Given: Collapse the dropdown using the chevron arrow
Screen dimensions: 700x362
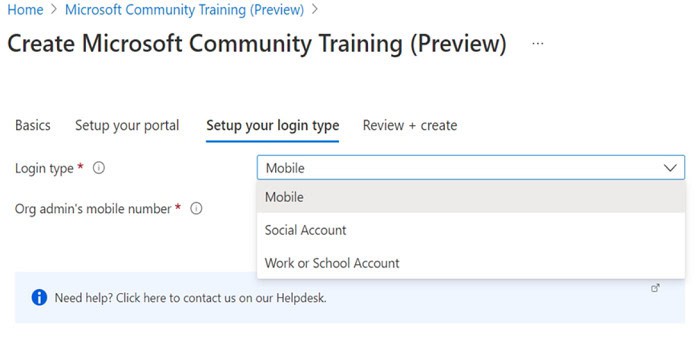Looking at the screenshot, I should coord(670,168).
